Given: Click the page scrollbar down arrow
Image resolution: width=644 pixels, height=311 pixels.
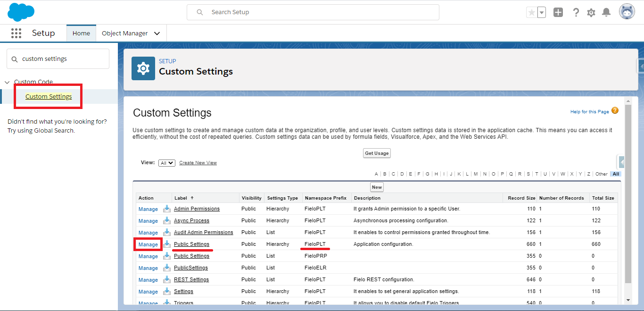Looking at the screenshot, I should pyautogui.click(x=628, y=300).
